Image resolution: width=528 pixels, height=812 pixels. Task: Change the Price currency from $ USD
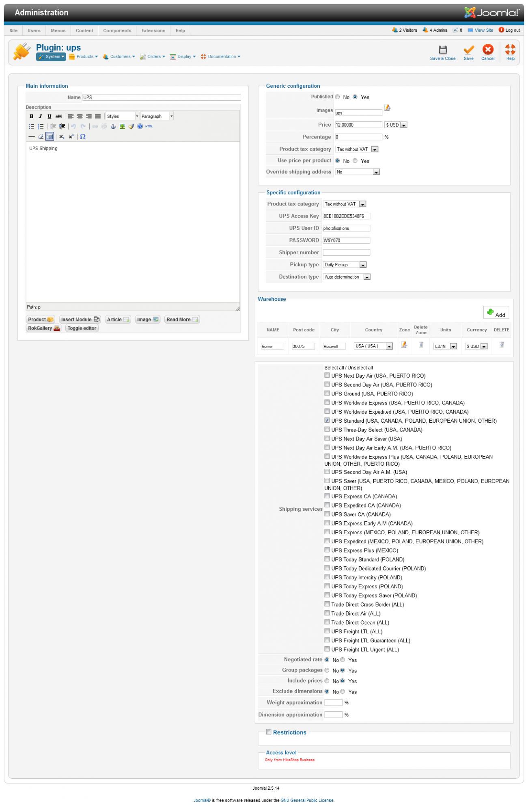pos(396,125)
